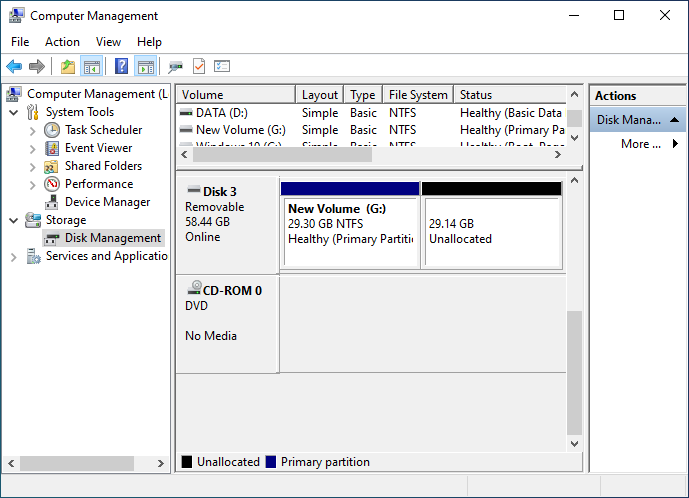The width and height of the screenshot is (689, 498).
Task: Select the New Volume (G:) partition block
Action: pyautogui.click(x=350, y=225)
